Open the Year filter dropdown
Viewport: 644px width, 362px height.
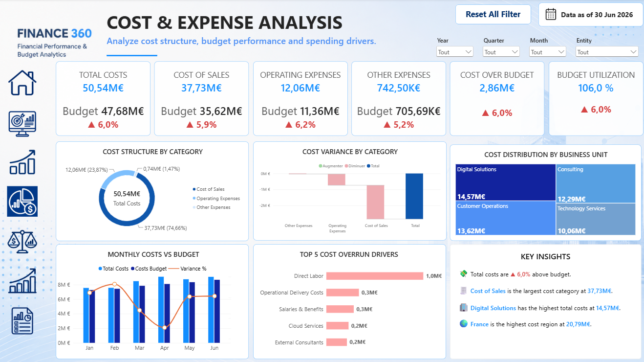(455, 52)
